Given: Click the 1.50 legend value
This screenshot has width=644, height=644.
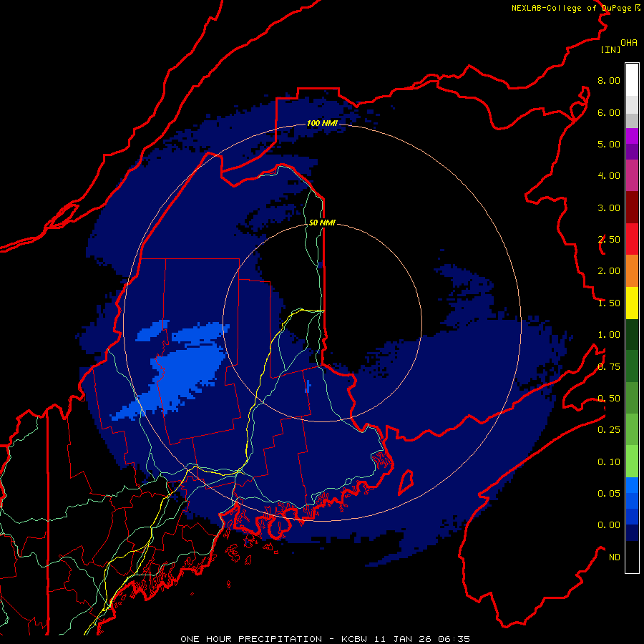Looking at the screenshot, I should [609, 303].
